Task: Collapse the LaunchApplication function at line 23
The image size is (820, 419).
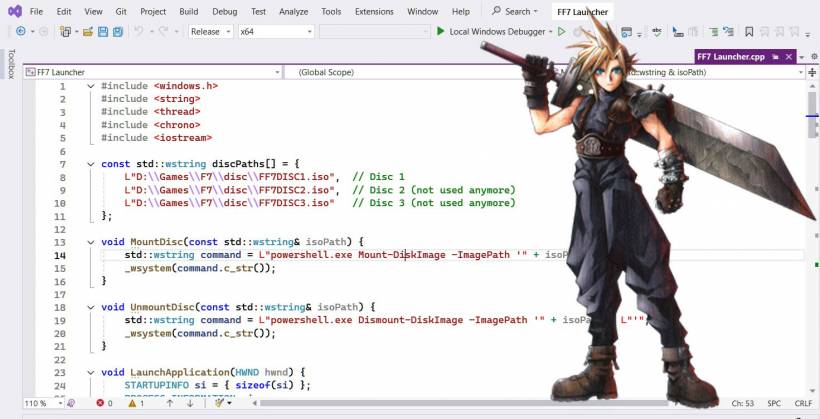Action: (x=91, y=372)
